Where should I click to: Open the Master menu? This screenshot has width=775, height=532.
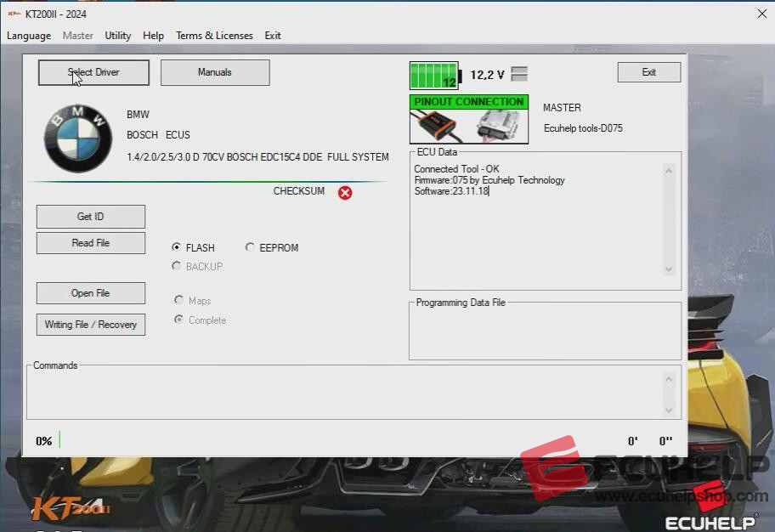click(77, 36)
